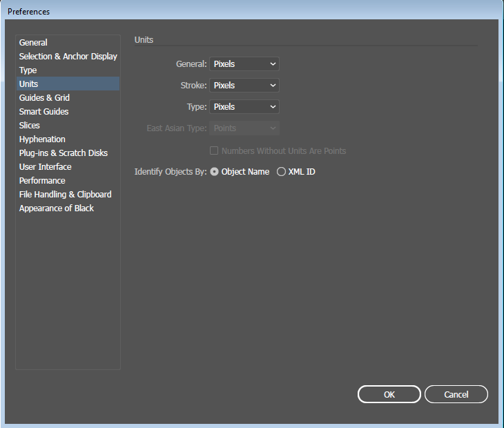
Task: Select Selection & Anchor Display category
Action: (x=68, y=56)
